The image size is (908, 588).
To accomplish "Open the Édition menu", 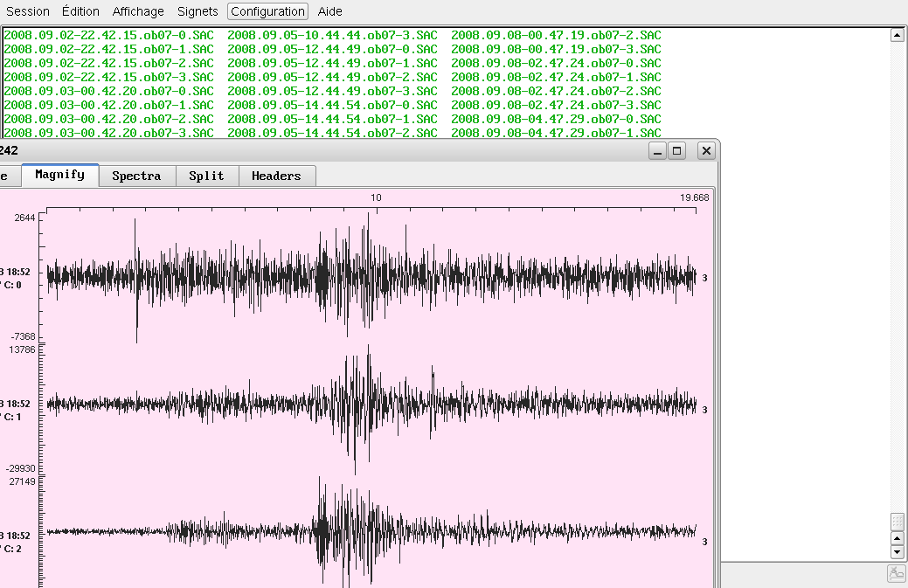I will 81,11.
